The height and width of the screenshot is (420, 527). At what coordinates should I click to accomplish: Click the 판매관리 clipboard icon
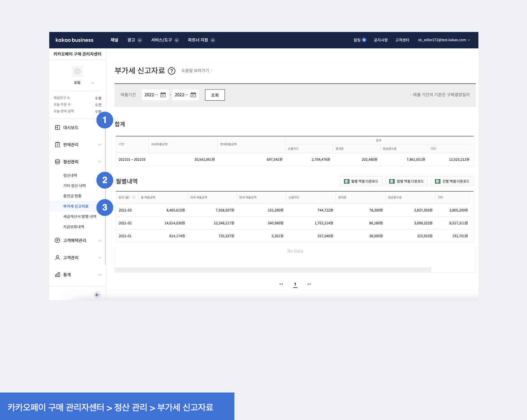[58, 144]
